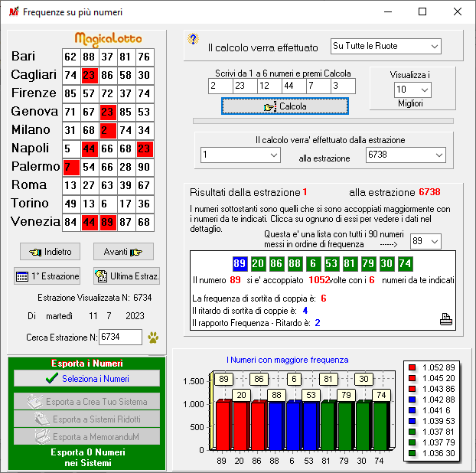
Task: Open the Visualizza i 10 Migliori dropdown
Action: pos(412,90)
